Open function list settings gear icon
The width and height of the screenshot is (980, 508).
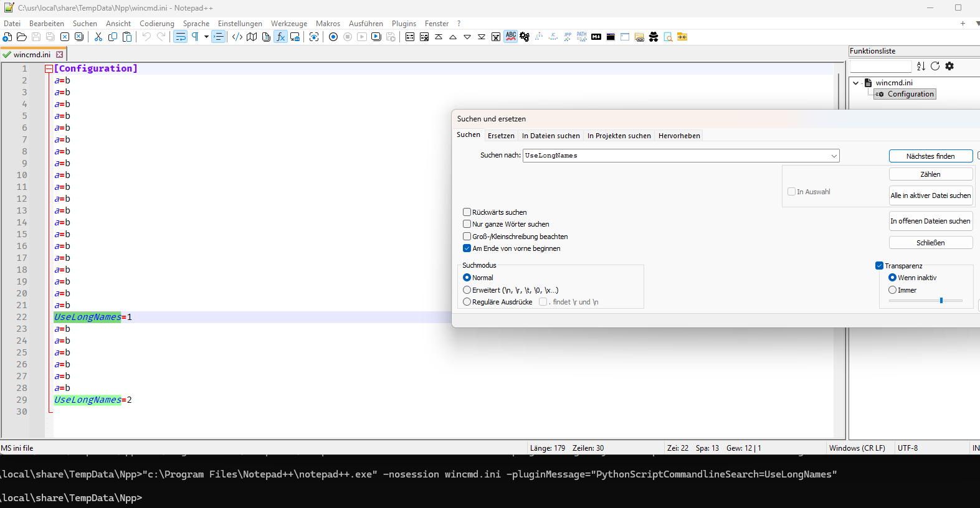pos(949,66)
